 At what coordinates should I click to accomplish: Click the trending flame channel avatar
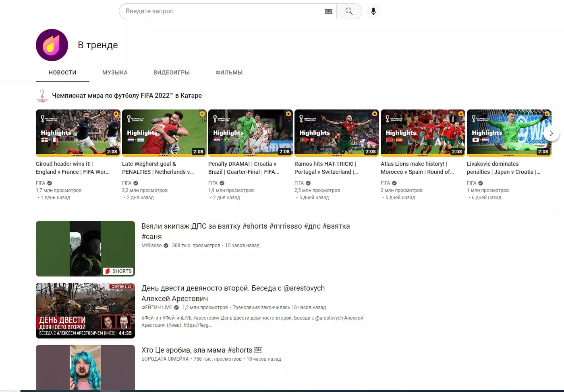(52, 45)
